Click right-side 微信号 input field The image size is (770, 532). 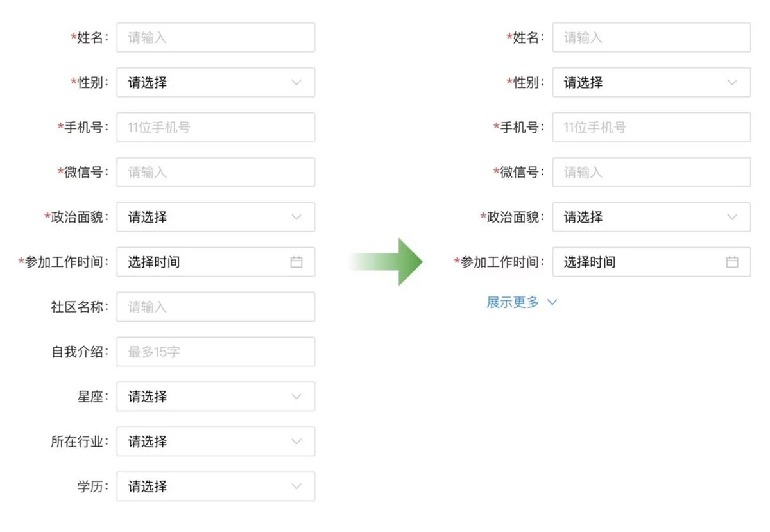[651, 172]
